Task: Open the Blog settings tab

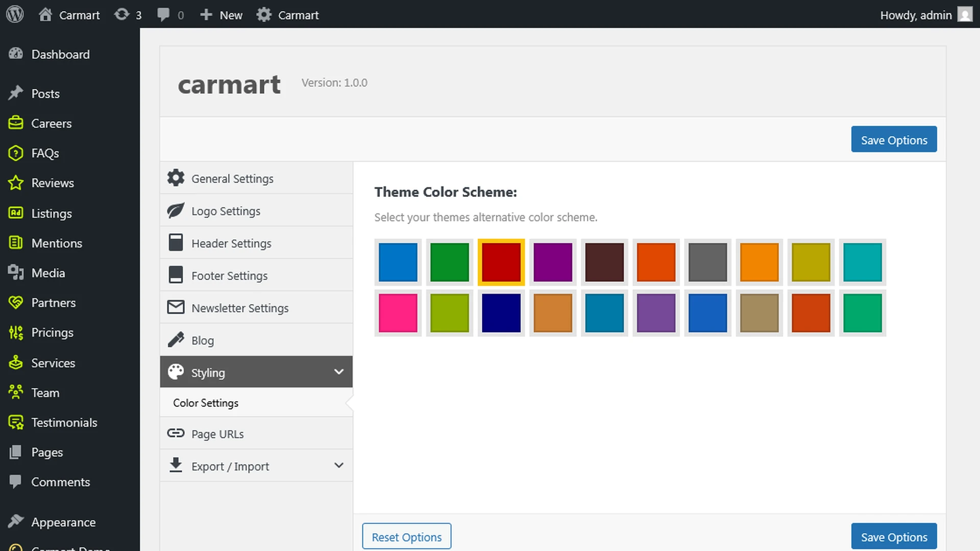Action: click(x=256, y=340)
